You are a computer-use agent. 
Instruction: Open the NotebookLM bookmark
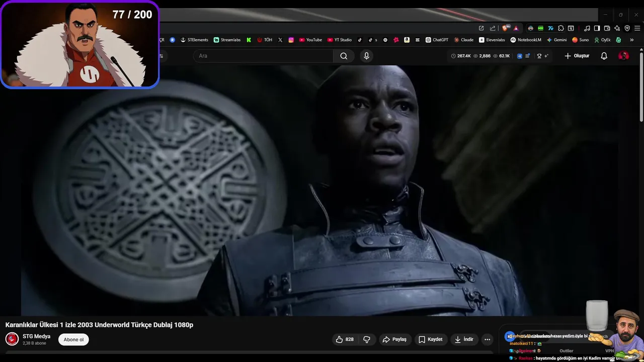pyautogui.click(x=526, y=40)
